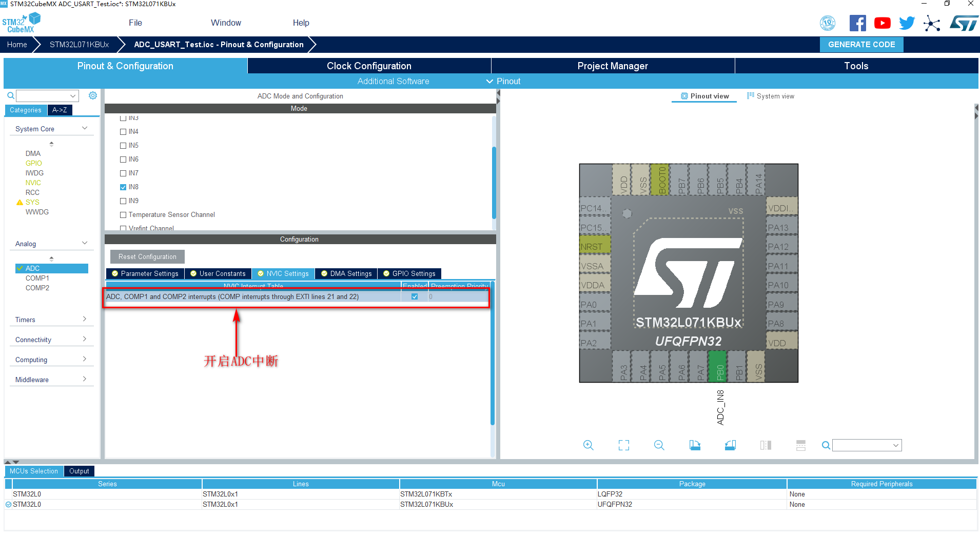
Task: Enable the IN5 channel checkbox
Action: tap(123, 146)
